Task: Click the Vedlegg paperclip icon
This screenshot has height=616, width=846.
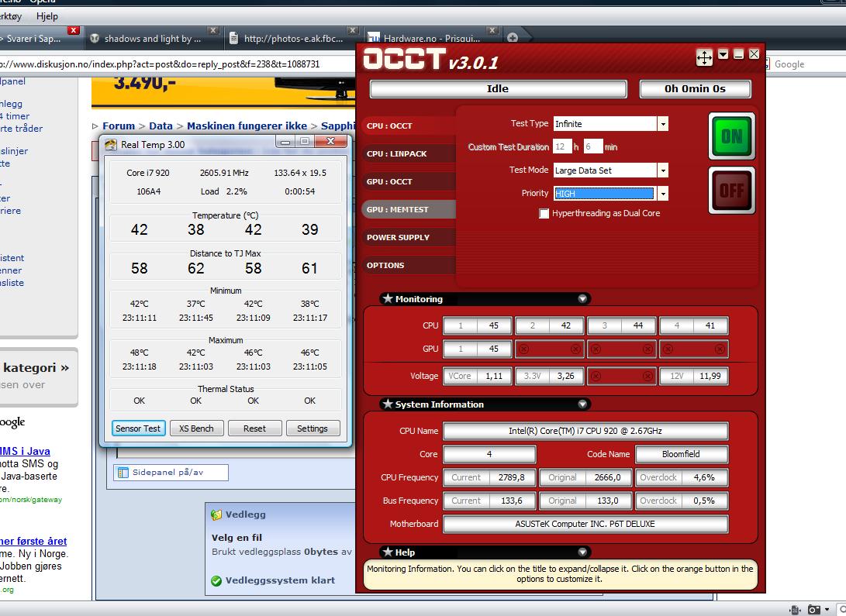Action: click(216, 514)
